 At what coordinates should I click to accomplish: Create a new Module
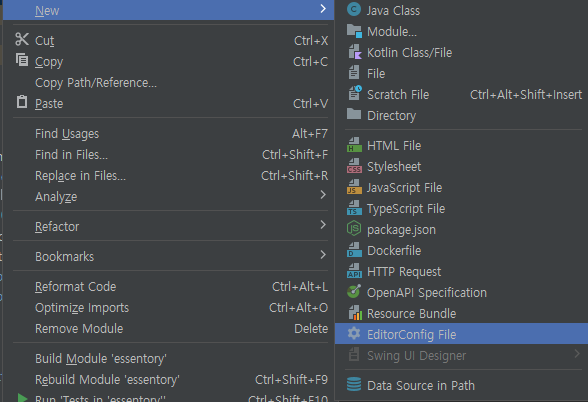461,32
